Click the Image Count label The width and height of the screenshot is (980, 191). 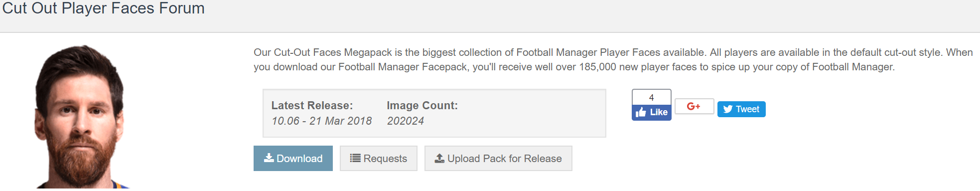click(422, 106)
